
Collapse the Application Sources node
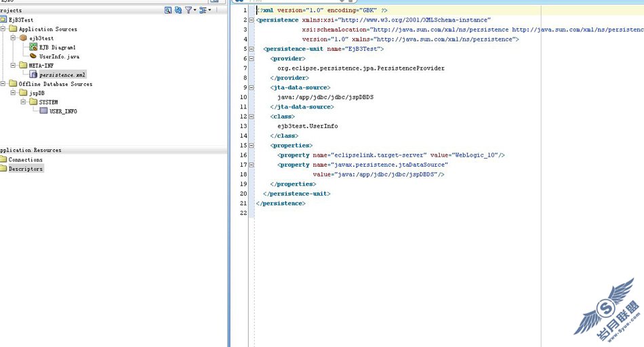[x=3, y=28]
